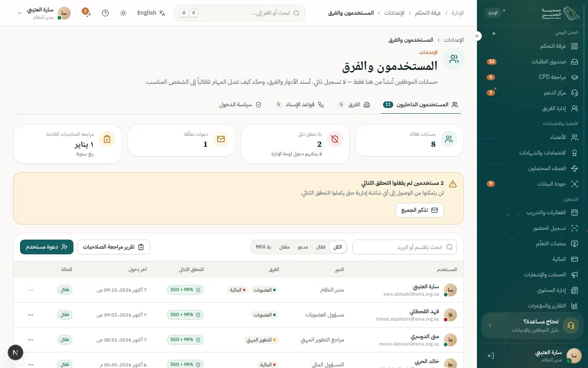Open مركز الدعم in the sidebar

(x=532, y=93)
